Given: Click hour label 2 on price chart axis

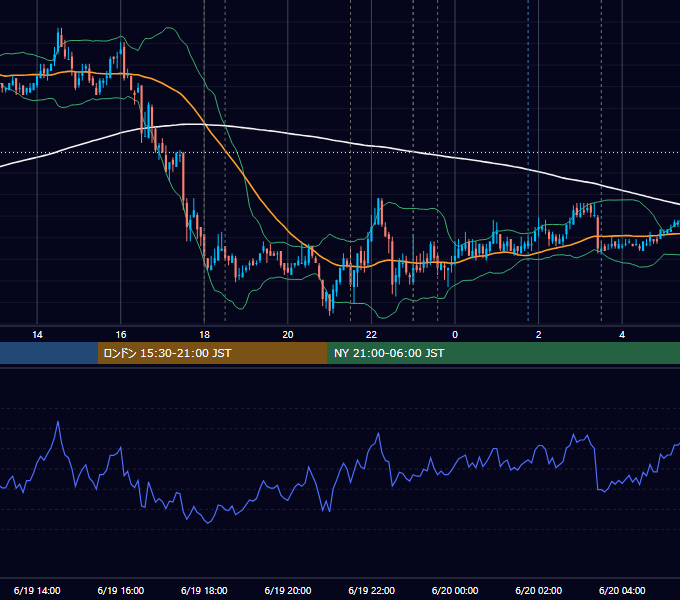Looking at the screenshot, I should [x=539, y=335].
